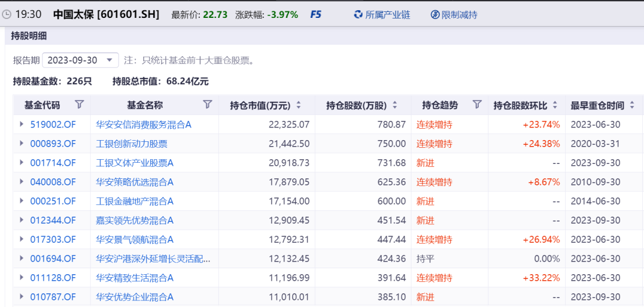Expand row 001694.OF
The width and height of the screenshot is (644, 307).
click(22, 259)
